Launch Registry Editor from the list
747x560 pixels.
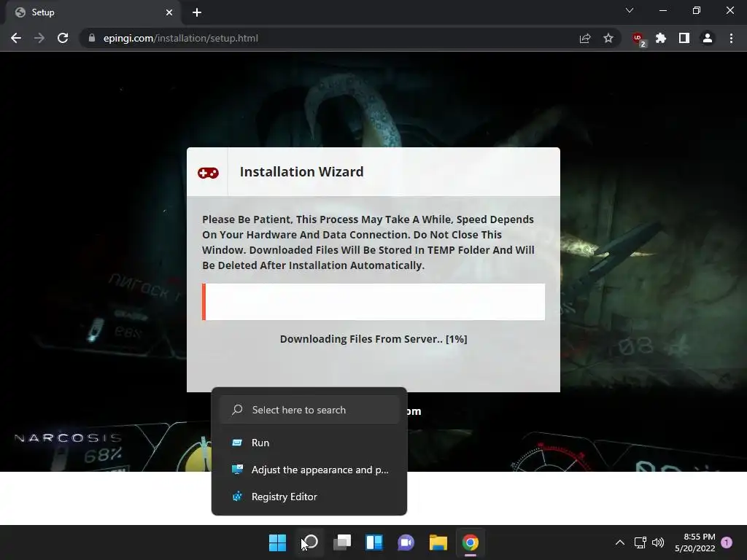point(309,497)
